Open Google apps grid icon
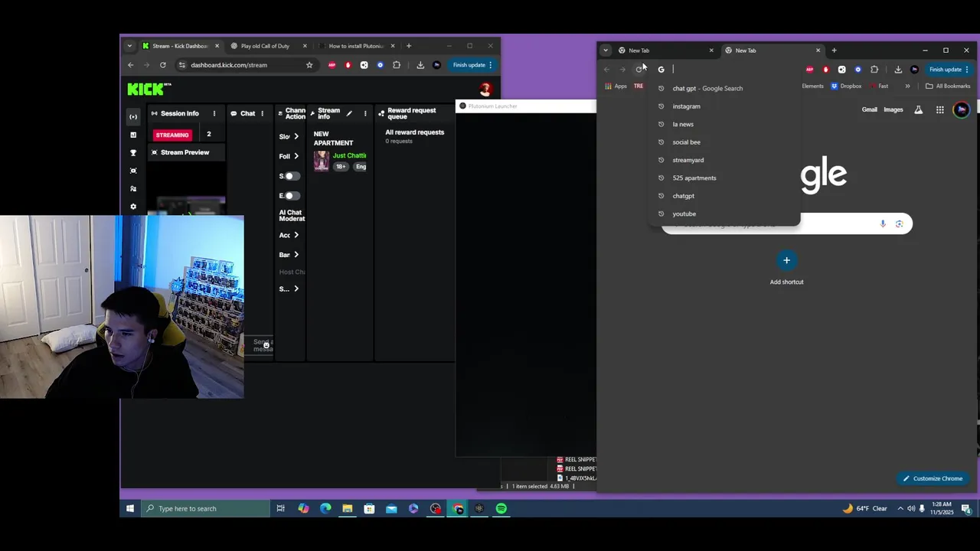 pyautogui.click(x=939, y=109)
